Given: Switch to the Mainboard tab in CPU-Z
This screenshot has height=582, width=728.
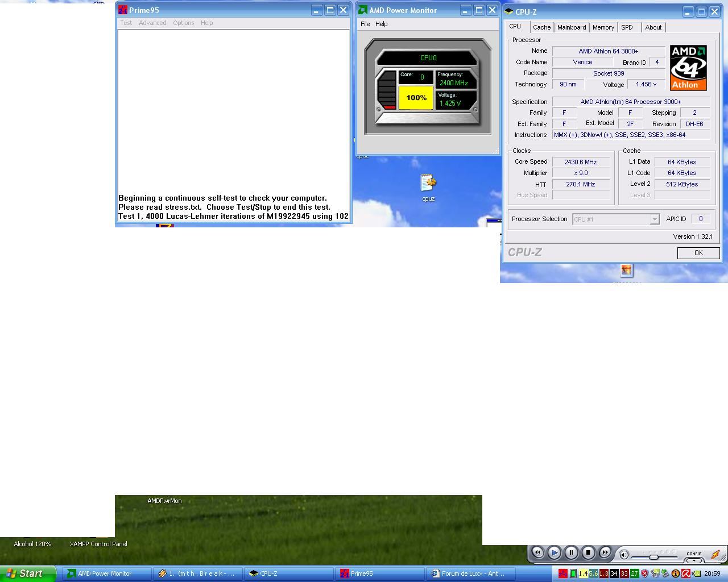Looking at the screenshot, I should [572, 27].
